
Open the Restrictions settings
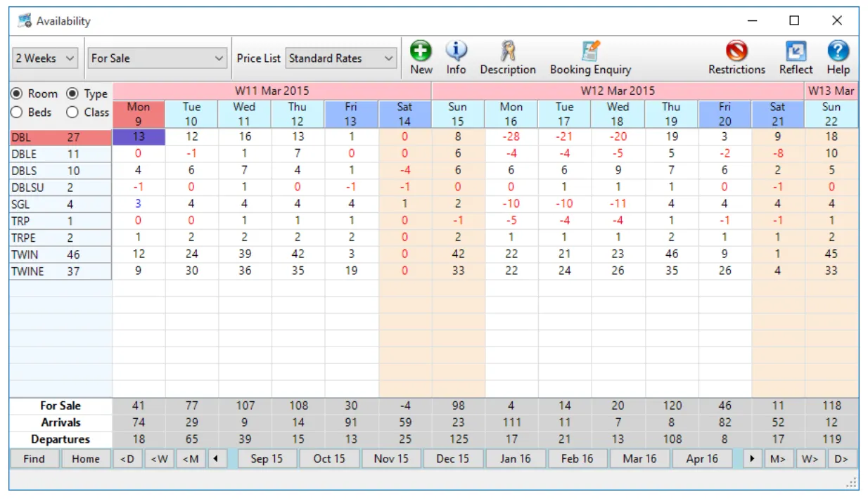tap(736, 58)
